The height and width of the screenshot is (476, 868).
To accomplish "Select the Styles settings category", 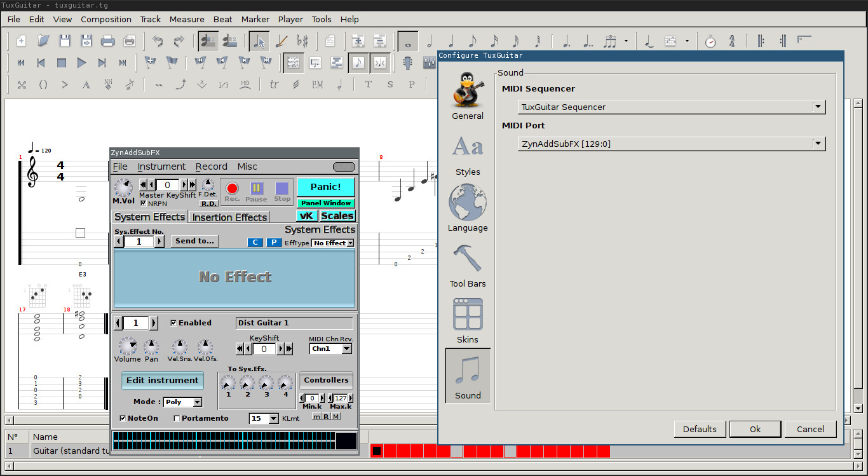I will (x=468, y=155).
